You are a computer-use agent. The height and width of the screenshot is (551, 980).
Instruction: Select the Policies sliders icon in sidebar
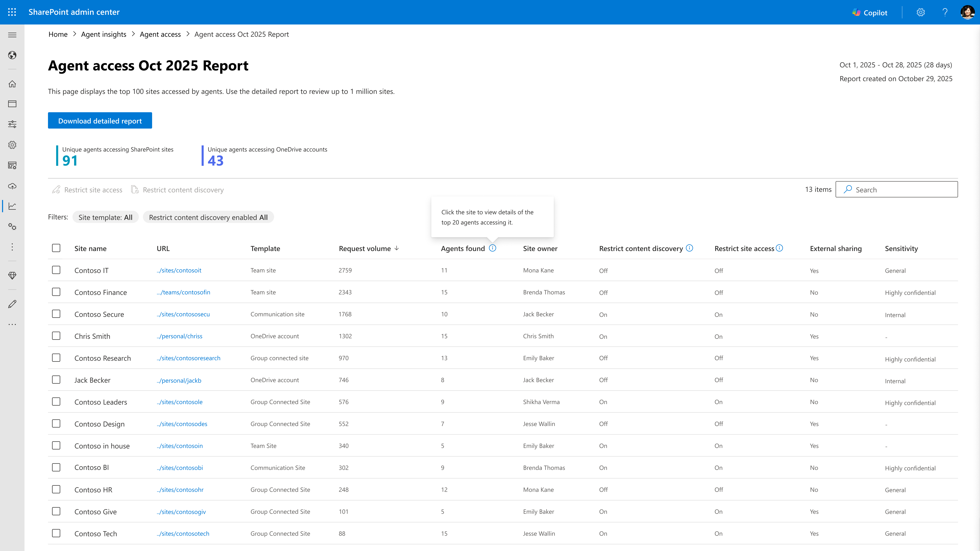pos(12,124)
